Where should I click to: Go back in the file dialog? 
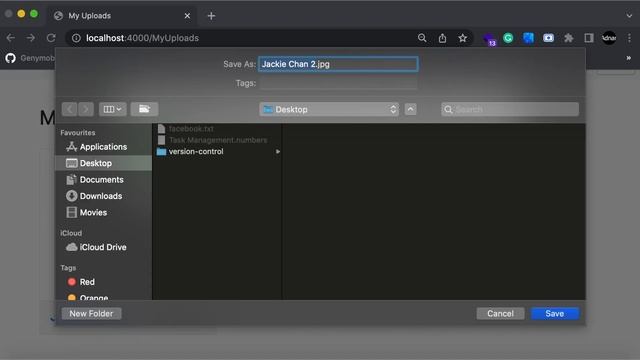(x=70, y=109)
